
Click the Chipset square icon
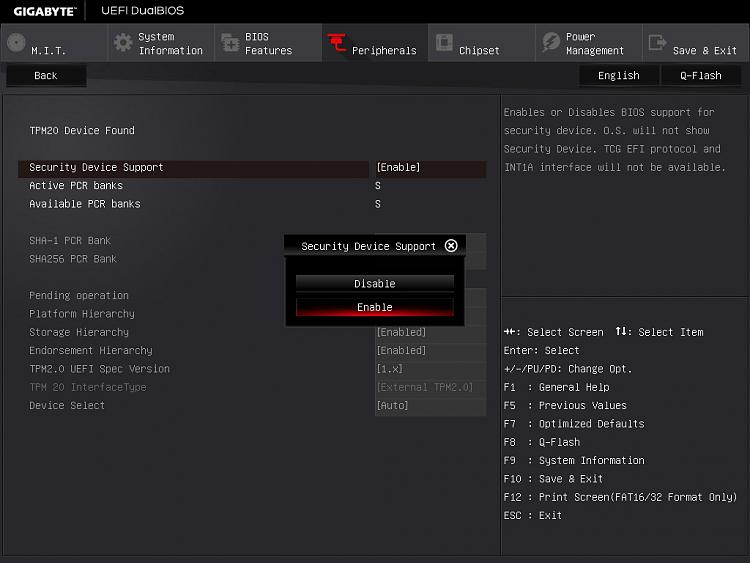coord(444,43)
